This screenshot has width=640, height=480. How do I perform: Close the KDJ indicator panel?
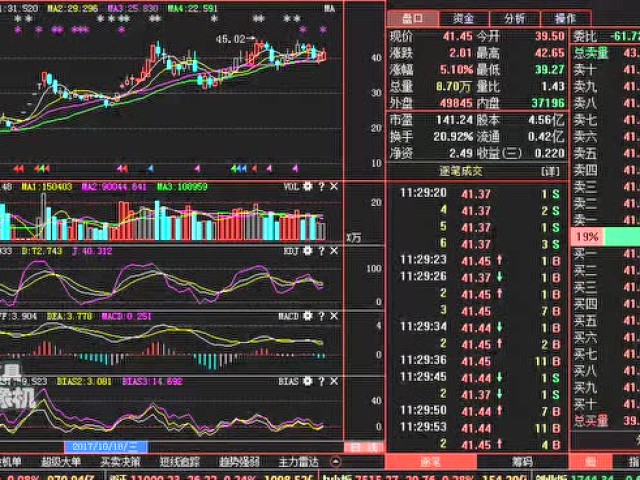click(334, 251)
